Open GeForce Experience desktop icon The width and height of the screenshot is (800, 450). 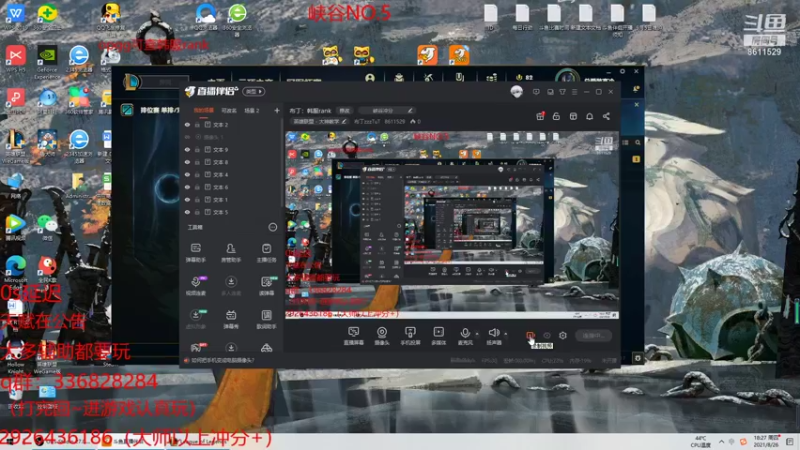click(47, 61)
